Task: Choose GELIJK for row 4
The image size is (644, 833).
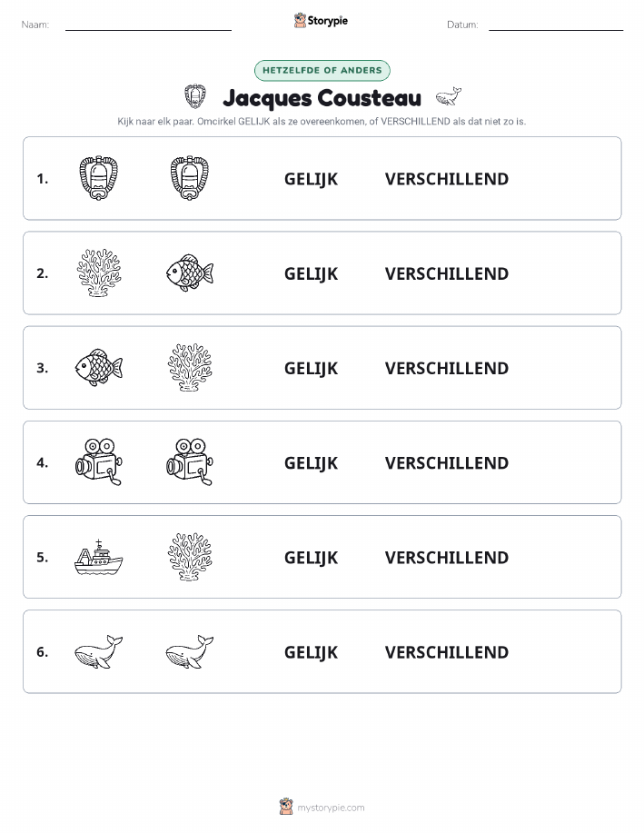Action: click(x=311, y=462)
